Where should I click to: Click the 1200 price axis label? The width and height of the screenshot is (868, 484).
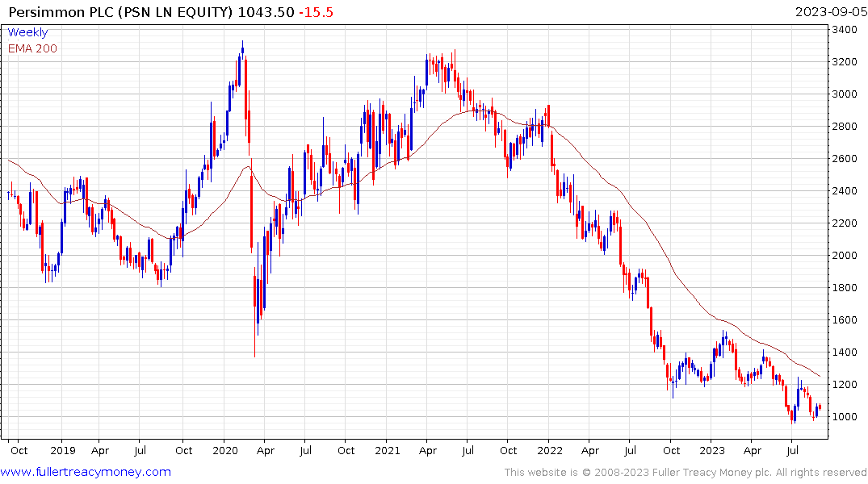click(x=845, y=385)
